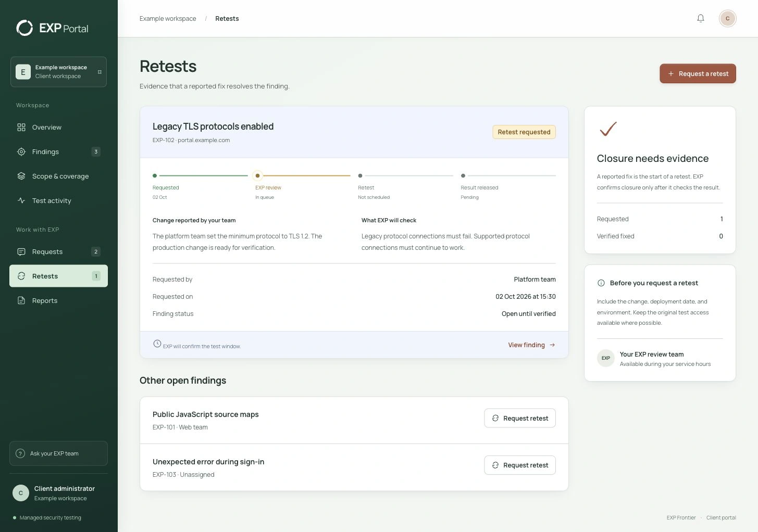This screenshot has height=532, width=758.
Task: Open Overview in the sidebar
Action: point(58,127)
